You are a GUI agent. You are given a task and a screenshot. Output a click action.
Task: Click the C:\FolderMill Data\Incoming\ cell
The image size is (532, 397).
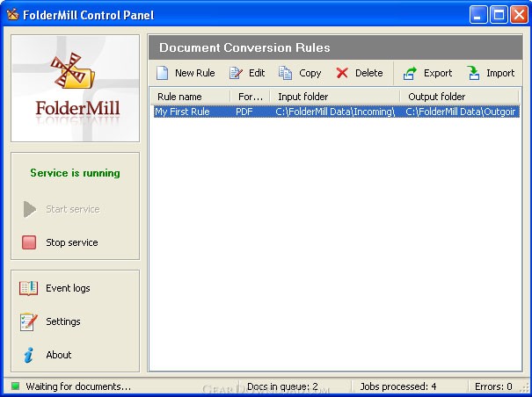tap(335, 112)
